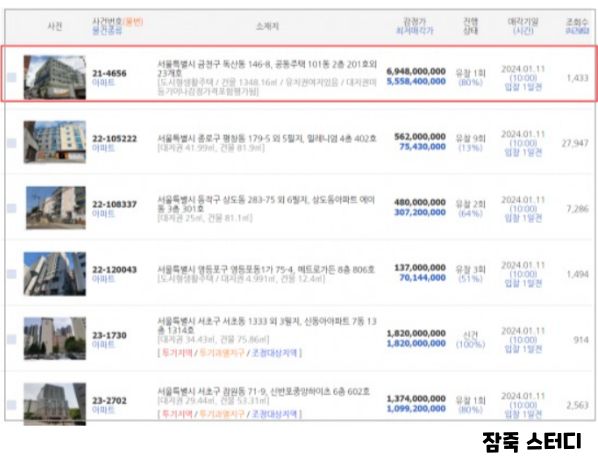Open the building photo for case 23-1730
Screen dimensions: 598x464
pyautogui.click(x=55, y=339)
